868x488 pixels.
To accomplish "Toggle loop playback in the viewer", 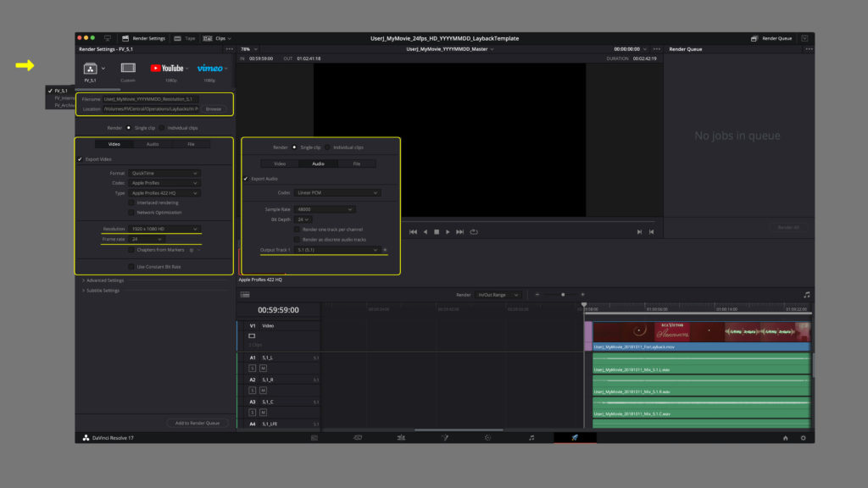I will coord(474,232).
